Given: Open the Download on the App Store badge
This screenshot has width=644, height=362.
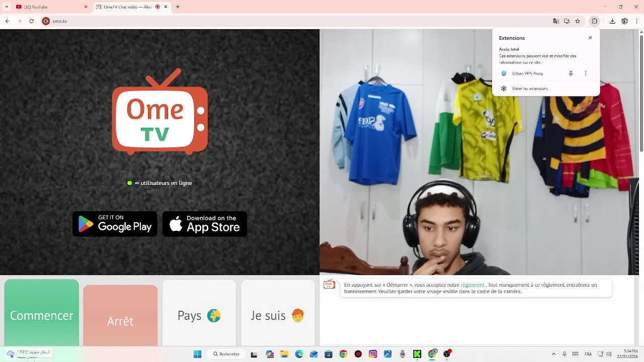Looking at the screenshot, I should tap(205, 224).
